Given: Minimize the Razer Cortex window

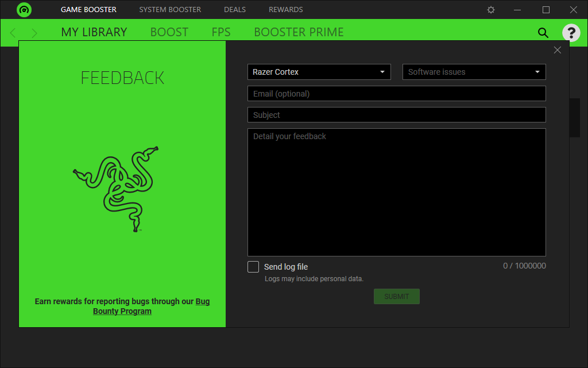Looking at the screenshot, I should pyautogui.click(x=517, y=10).
